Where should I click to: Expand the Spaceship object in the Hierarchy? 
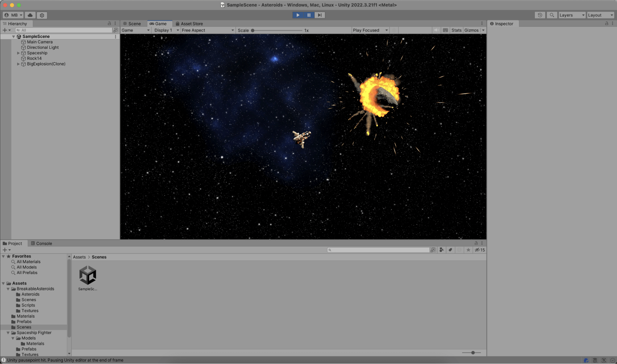pos(18,53)
